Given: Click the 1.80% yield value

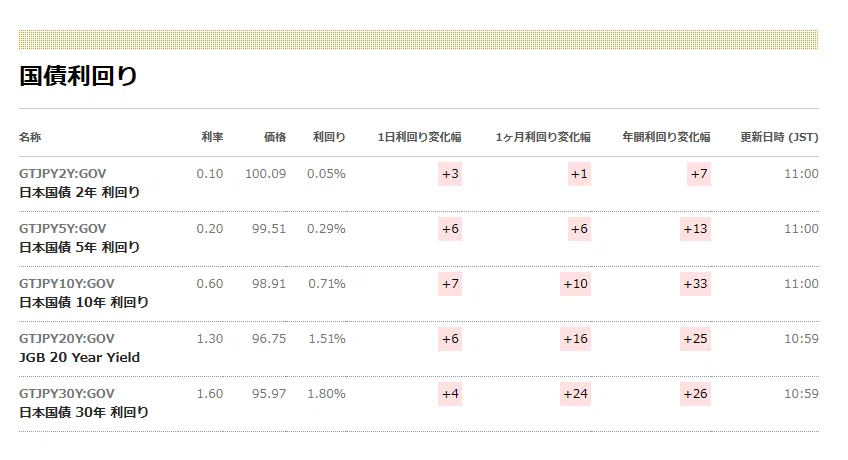Looking at the screenshot, I should (326, 394).
